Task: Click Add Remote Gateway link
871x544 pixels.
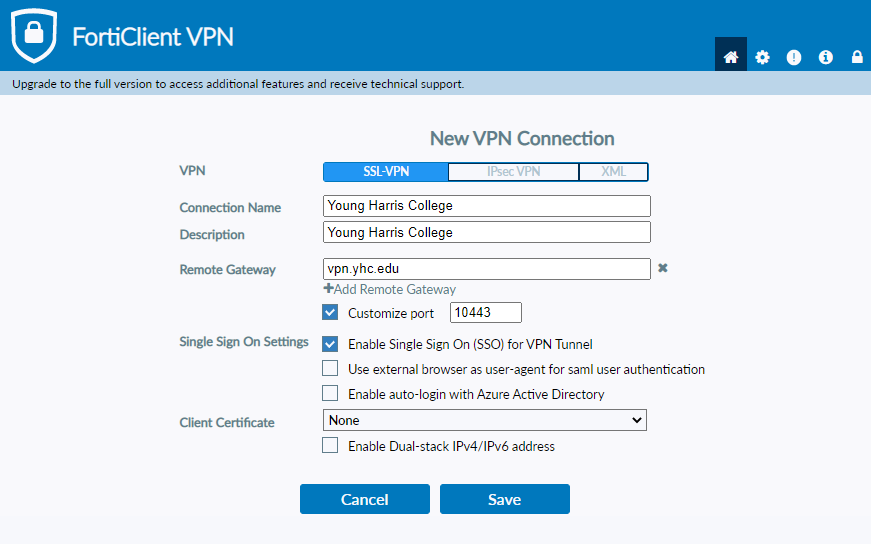Action: (389, 289)
